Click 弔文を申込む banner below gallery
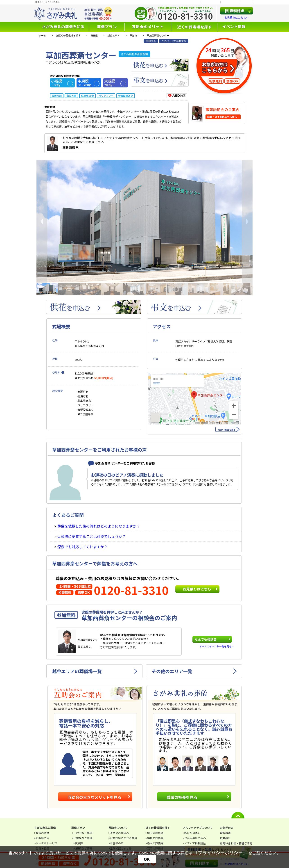289x868 pixels. click(194, 307)
